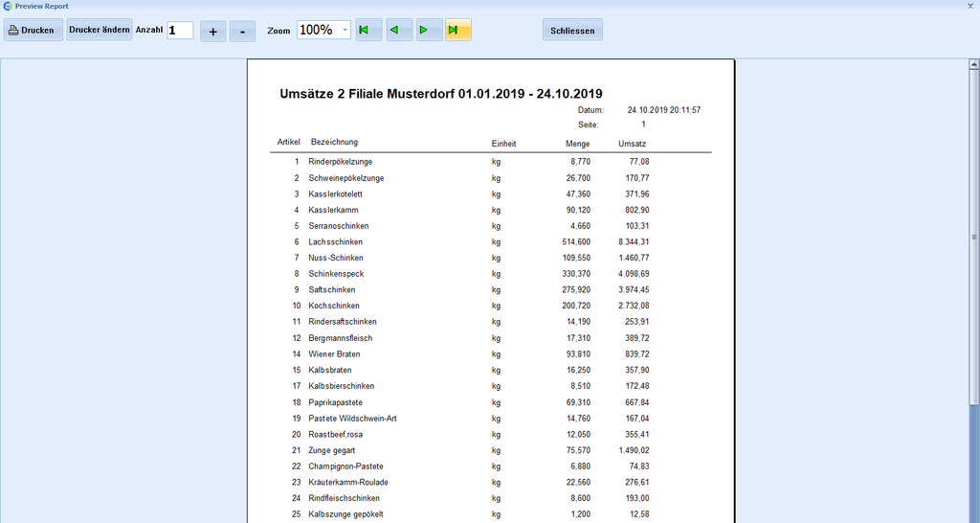The image size is (980, 523).
Task: Increase copies with the plus button
Action: 213,31
